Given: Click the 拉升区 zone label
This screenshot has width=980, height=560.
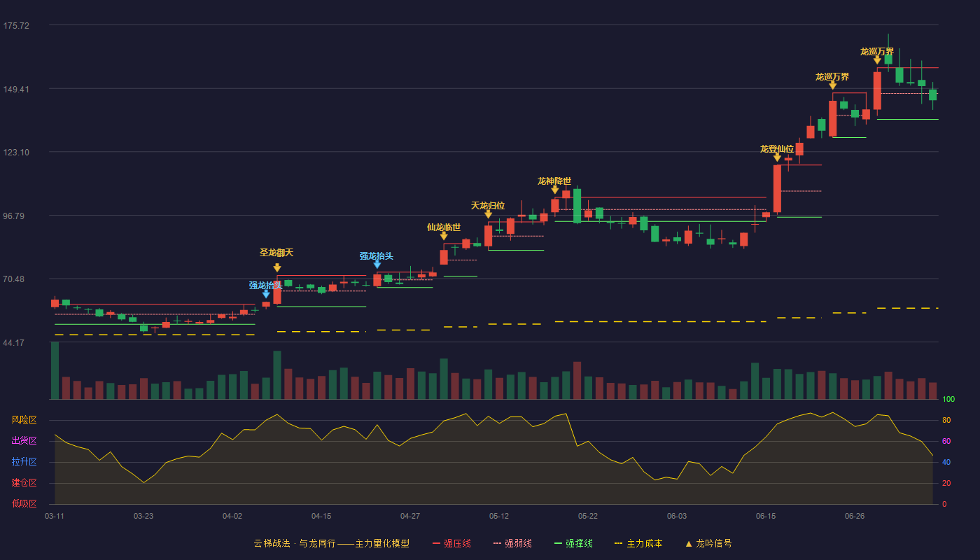Looking at the screenshot, I should 24,462.
